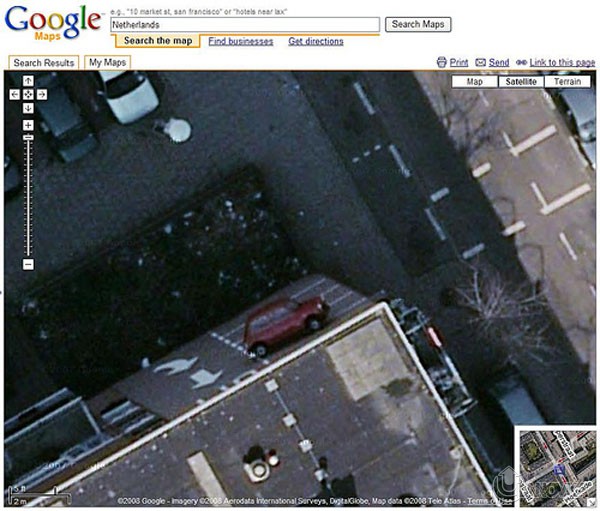Screen dimensions: 600x511
Task: Click the printer icon beside Print
Action: click(x=442, y=62)
